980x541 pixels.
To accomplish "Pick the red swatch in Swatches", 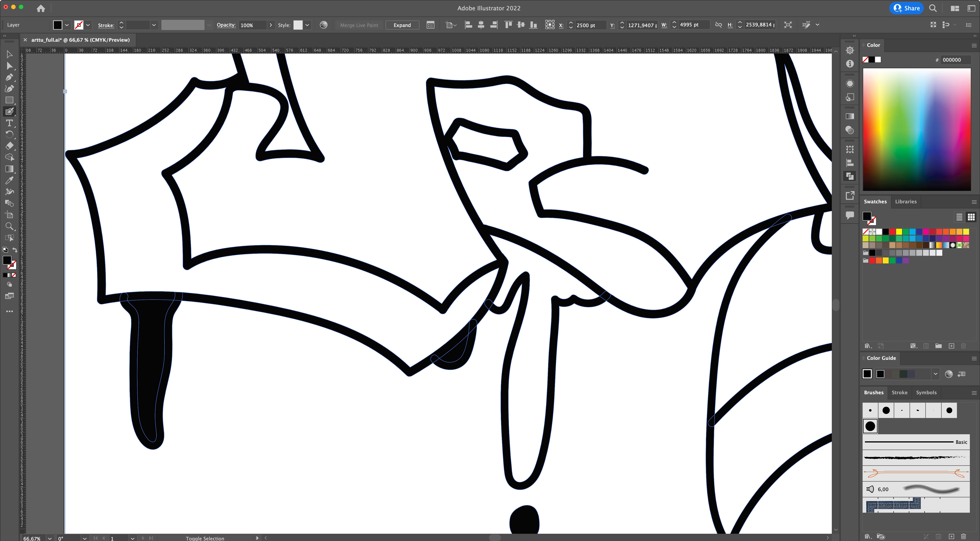I will pyautogui.click(x=892, y=231).
